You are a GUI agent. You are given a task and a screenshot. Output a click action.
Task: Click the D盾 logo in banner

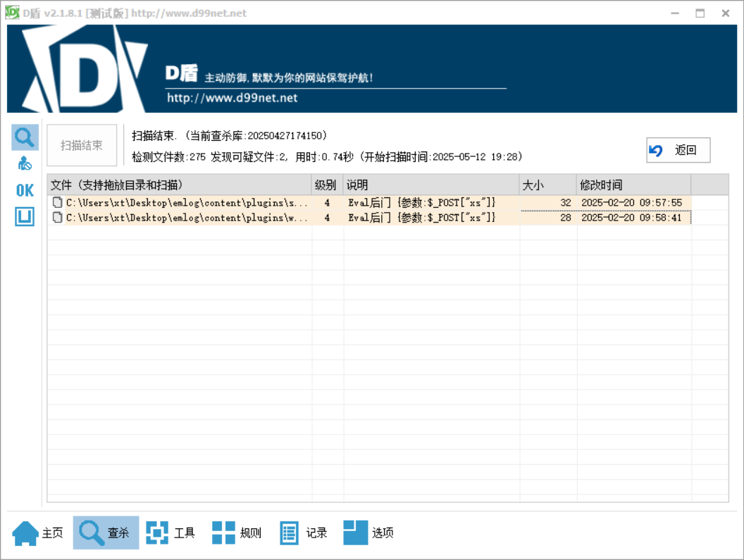[x=84, y=69]
